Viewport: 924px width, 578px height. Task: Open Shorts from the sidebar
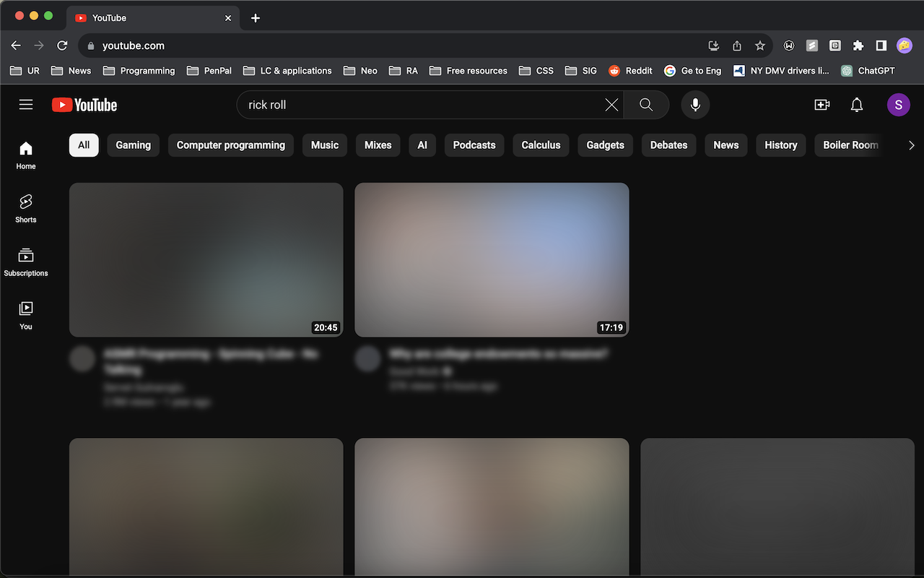coord(25,208)
